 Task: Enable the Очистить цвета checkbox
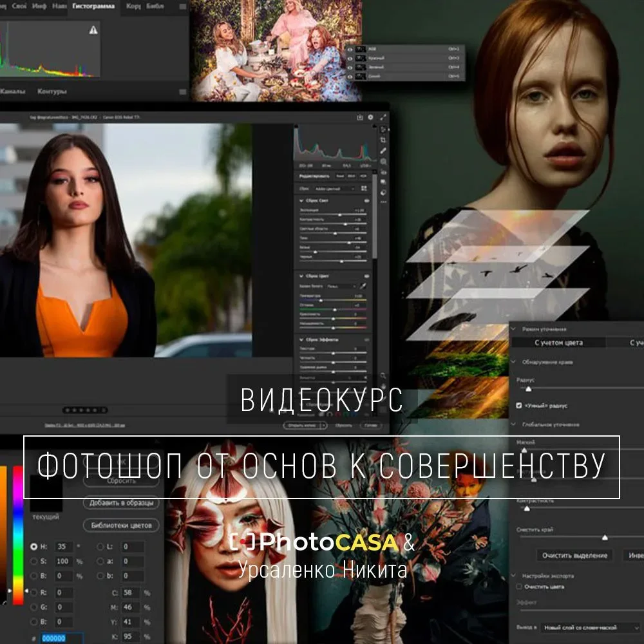tap(518, 587)
